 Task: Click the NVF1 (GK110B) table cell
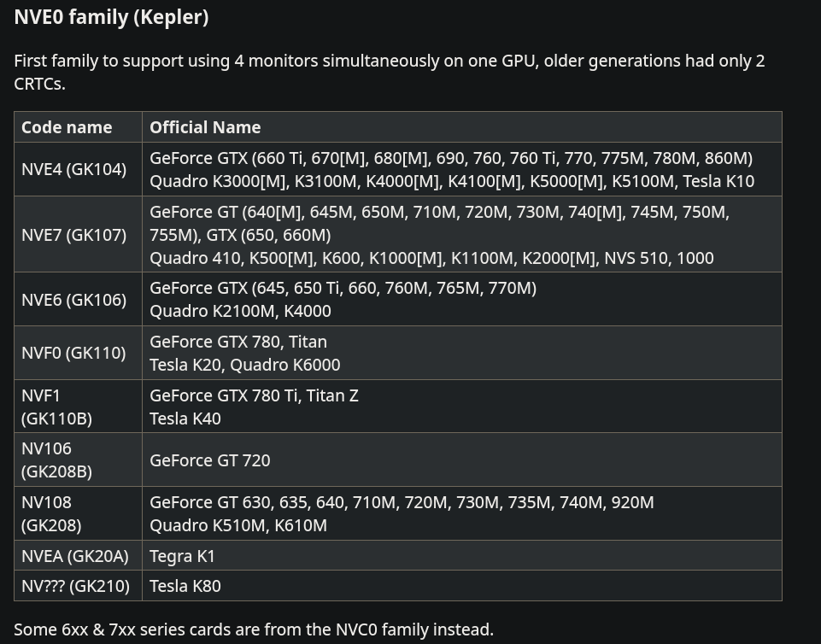(x=56, y=407)
